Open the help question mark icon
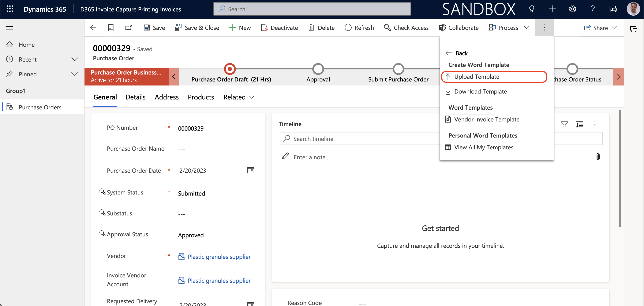Viewport: 644px width, 306px height. tap(592, 9)
